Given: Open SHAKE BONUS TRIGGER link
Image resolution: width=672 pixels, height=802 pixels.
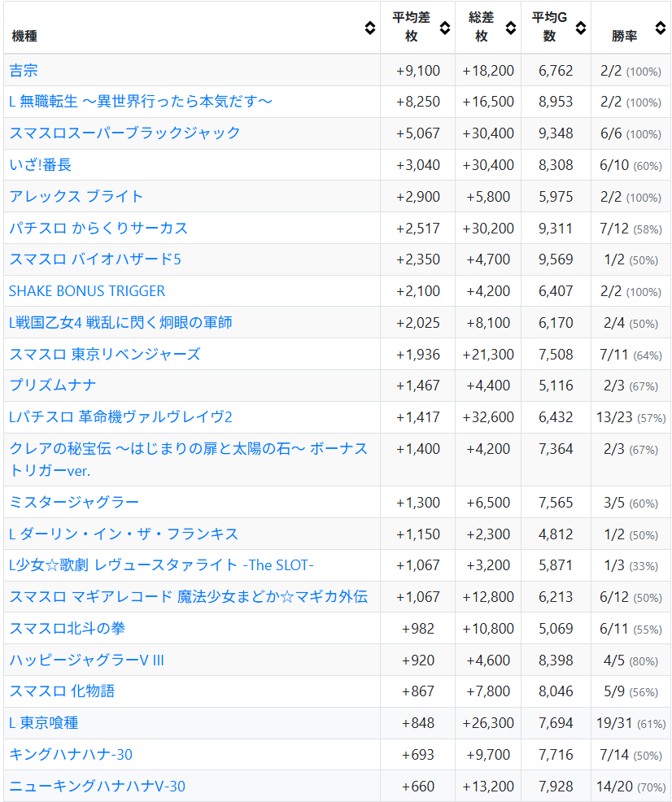Looking at the screenshot, I should click(x=87, y=291).
